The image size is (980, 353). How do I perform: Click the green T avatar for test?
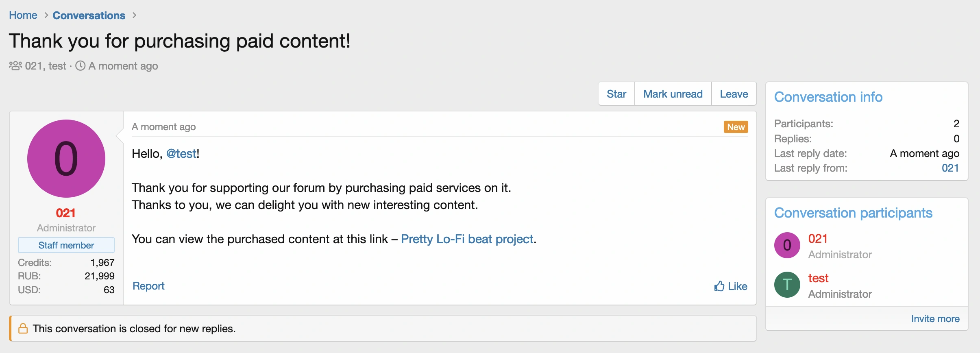[x=787, y=285]
